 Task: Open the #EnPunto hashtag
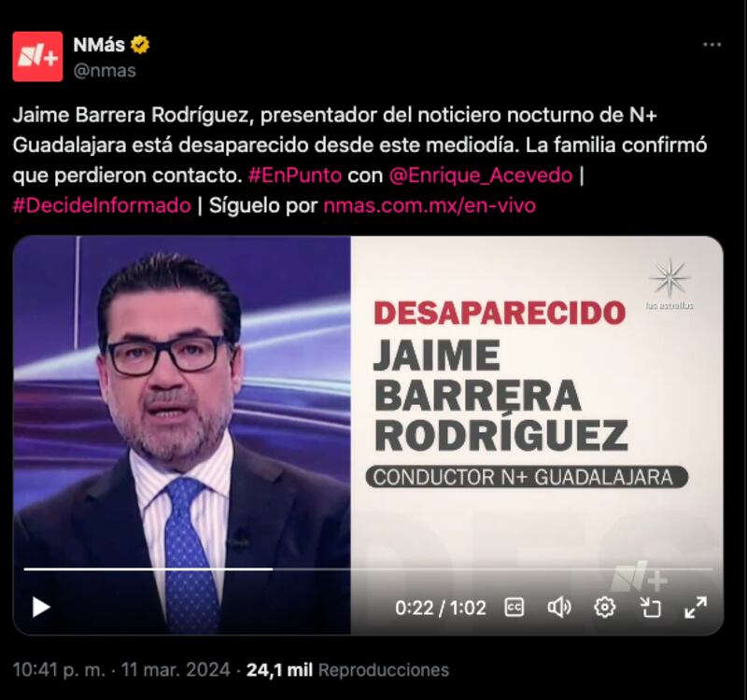point(295,175)
